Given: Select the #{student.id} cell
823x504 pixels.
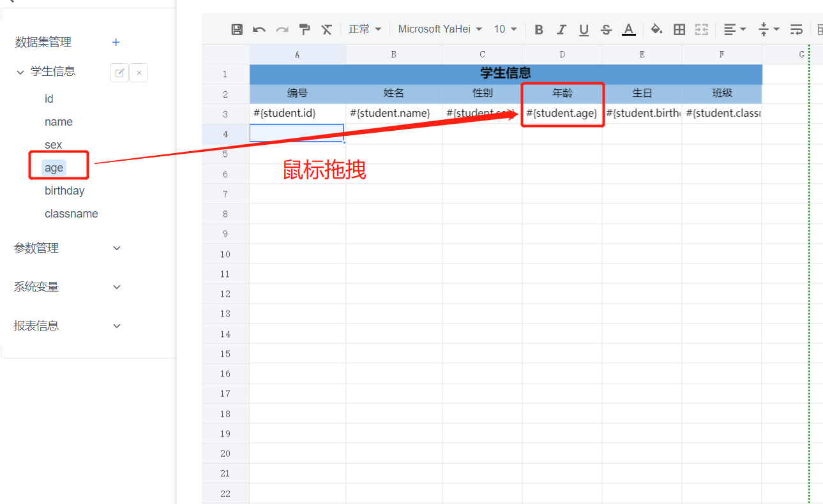Looking at the screenshot, I should pyautogui.click(x=298, y=114).
